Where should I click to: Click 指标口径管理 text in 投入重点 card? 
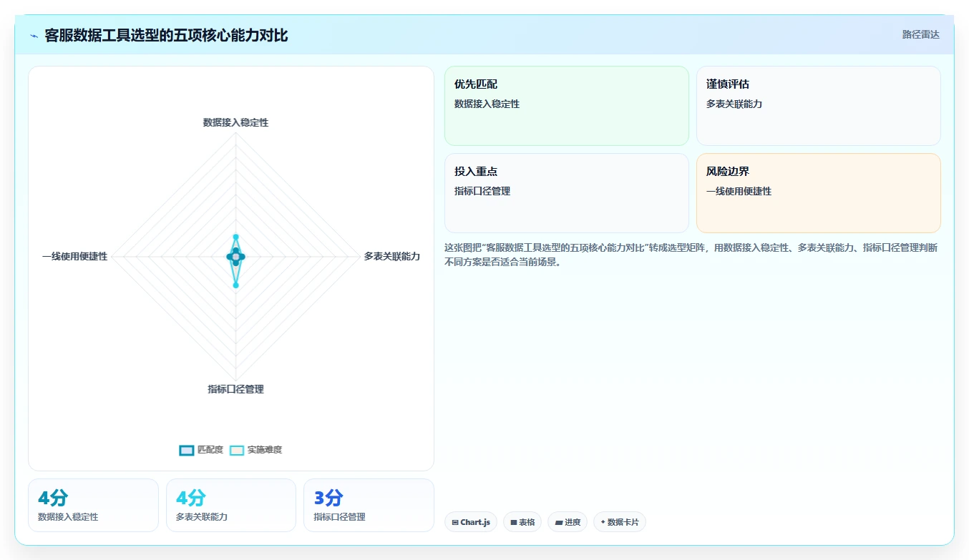coord(482,191)
